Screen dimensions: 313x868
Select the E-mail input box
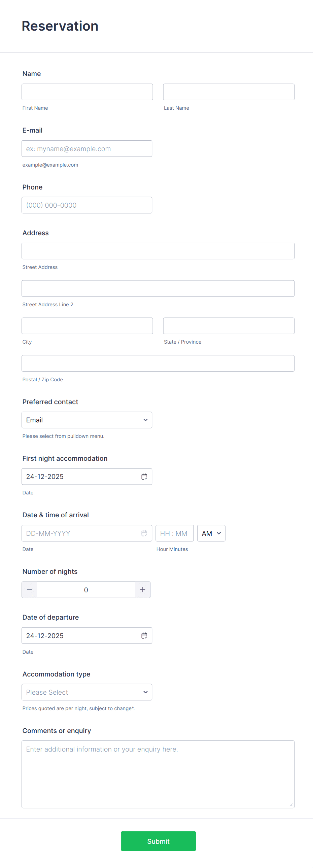point(87,149)
